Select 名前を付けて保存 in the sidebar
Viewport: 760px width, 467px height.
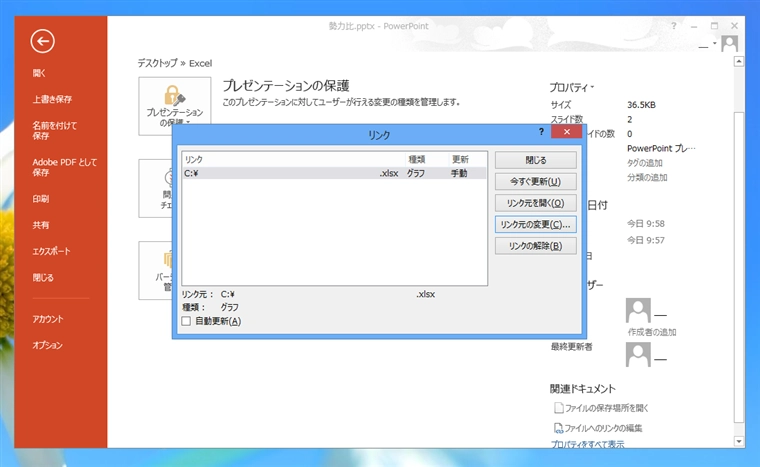pyautogui.click(x=54, y=130)
